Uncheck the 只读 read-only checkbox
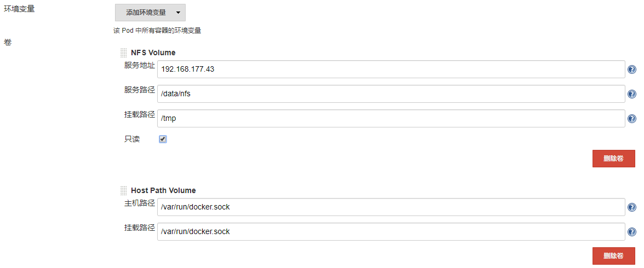 163,139
